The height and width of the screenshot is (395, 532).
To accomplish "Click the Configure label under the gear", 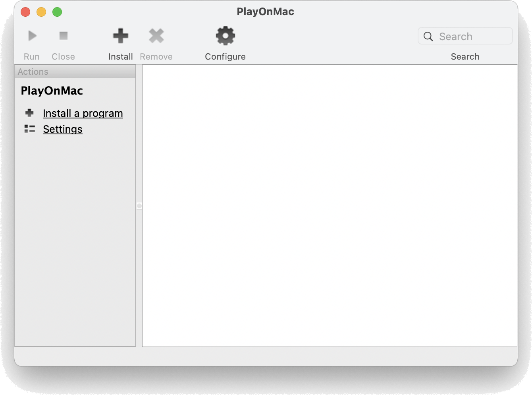I will [x=225, y=56].
